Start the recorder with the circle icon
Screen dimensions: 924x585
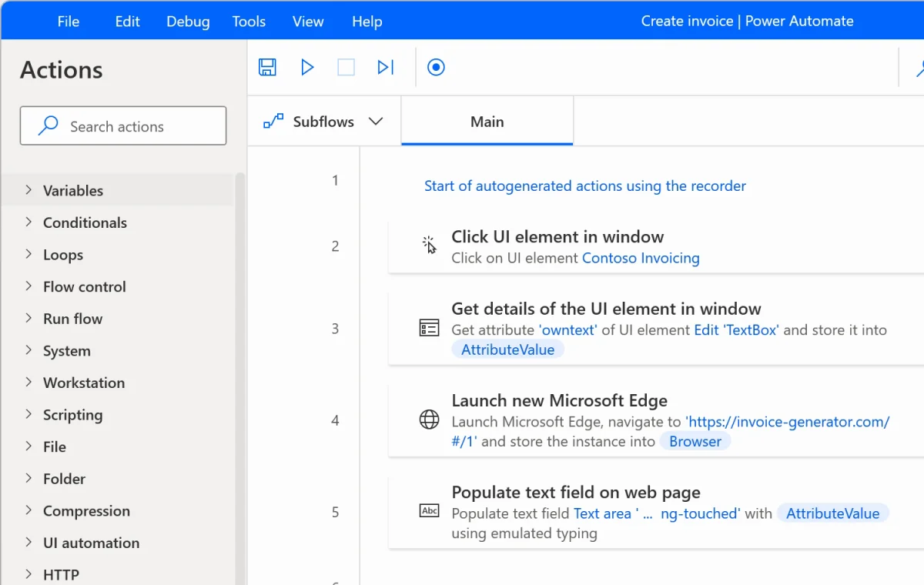436,67
